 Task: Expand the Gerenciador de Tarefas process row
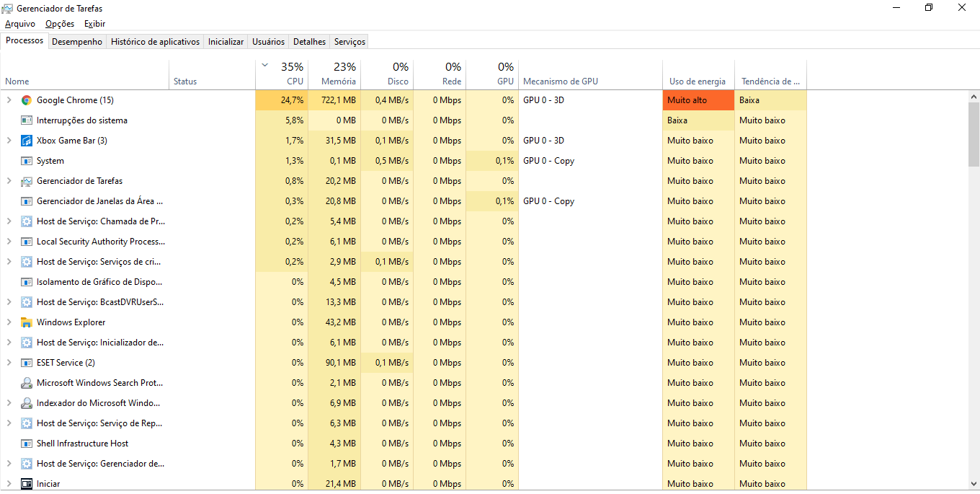pyautogui.click(x=9, y=181)
